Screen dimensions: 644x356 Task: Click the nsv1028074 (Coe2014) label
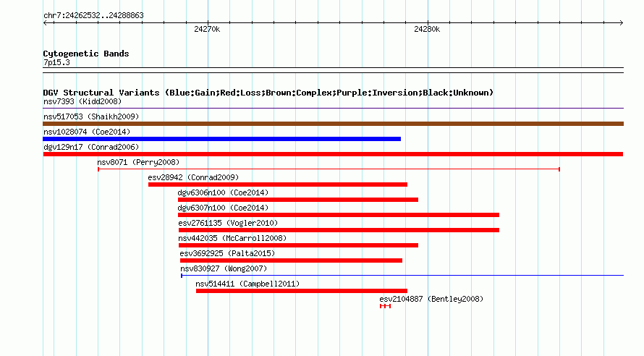coord(87,132)
